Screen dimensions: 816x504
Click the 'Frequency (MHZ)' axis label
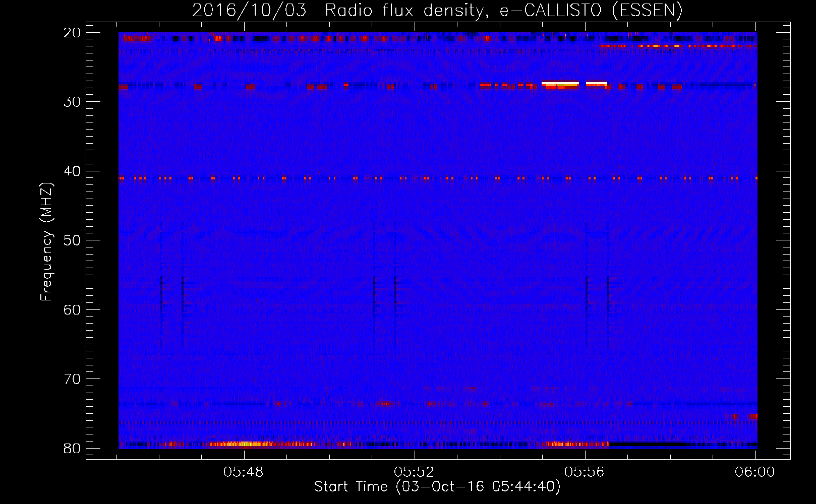[x=46, y=242]
